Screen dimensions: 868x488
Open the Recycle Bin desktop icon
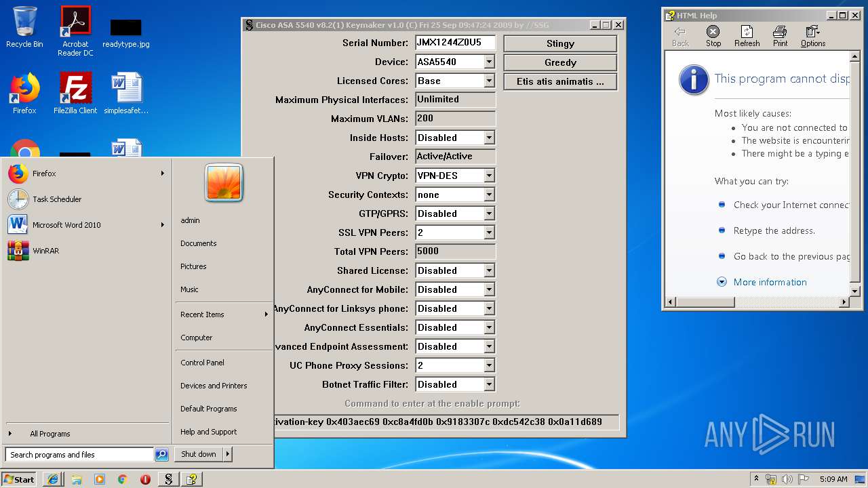(x=24, y=27)
